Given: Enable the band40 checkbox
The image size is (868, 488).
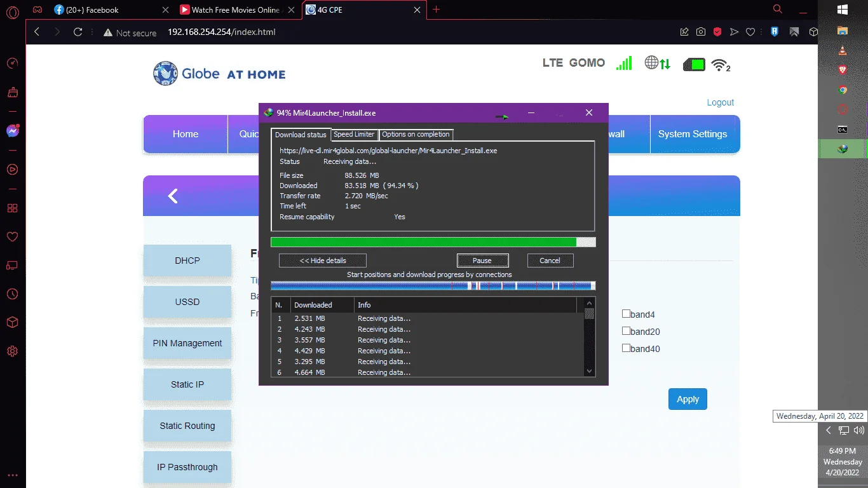Looking at the screenshot, I should point(626,348).
